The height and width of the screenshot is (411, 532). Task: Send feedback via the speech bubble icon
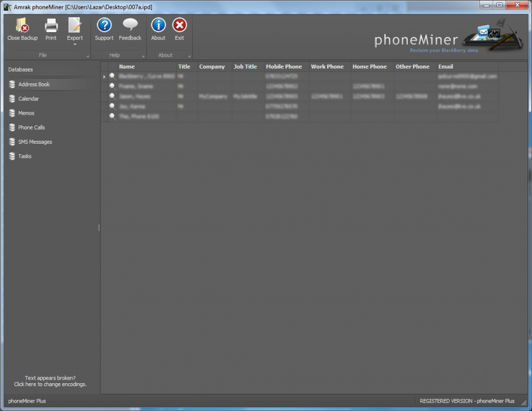130,25
